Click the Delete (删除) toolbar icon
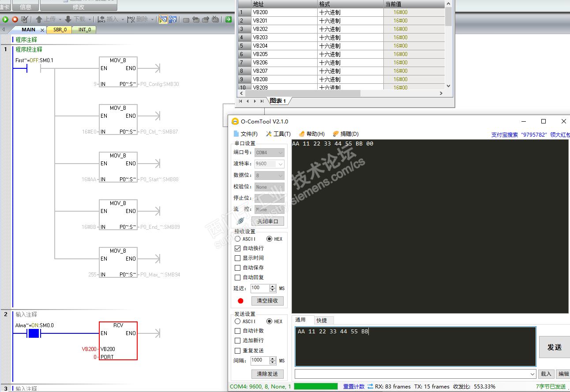 tap(131, 19)
